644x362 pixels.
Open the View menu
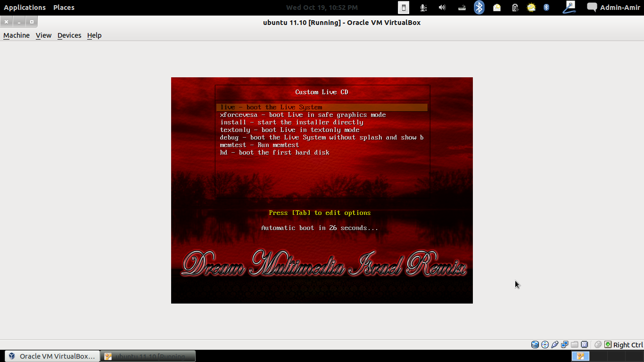coord(43,35)
